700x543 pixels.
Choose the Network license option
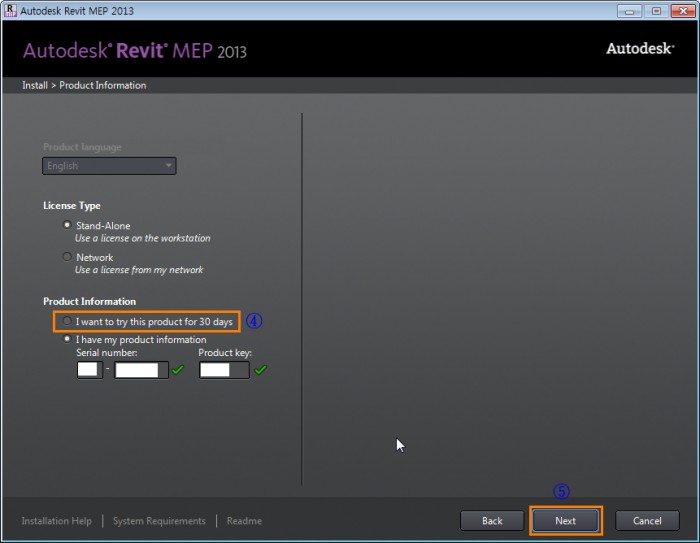(67, 257)
